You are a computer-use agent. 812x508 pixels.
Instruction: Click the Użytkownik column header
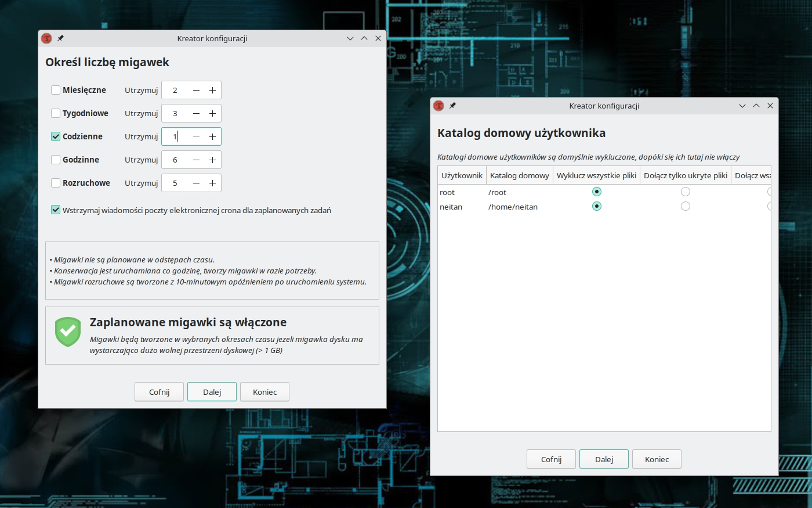tap(462, 175)
